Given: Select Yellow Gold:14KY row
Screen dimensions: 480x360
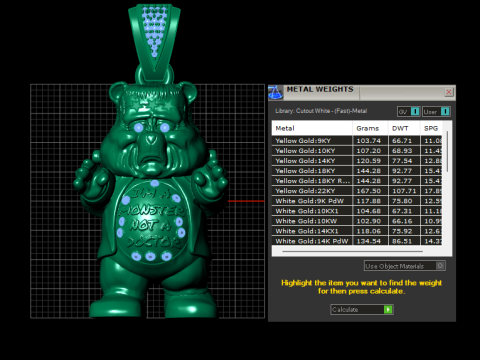Looking at the screenshot, I should click(x=357, y=161).
